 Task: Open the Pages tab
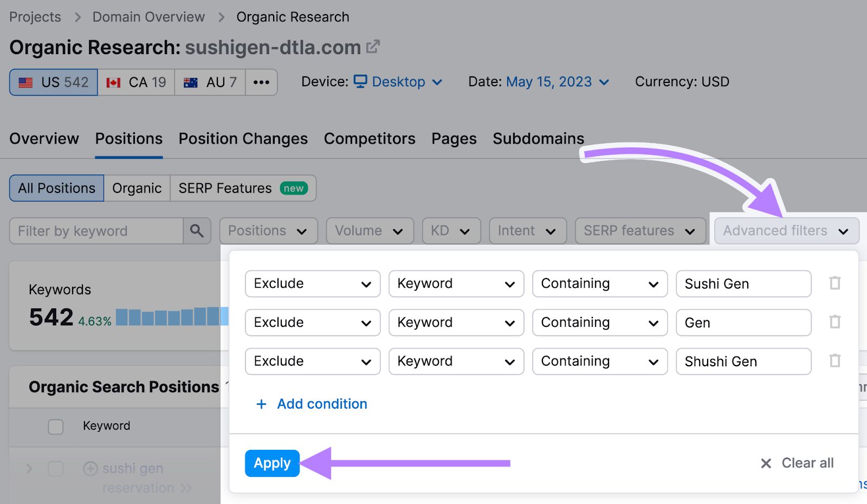pyautogui.click(x=454, y=139)
